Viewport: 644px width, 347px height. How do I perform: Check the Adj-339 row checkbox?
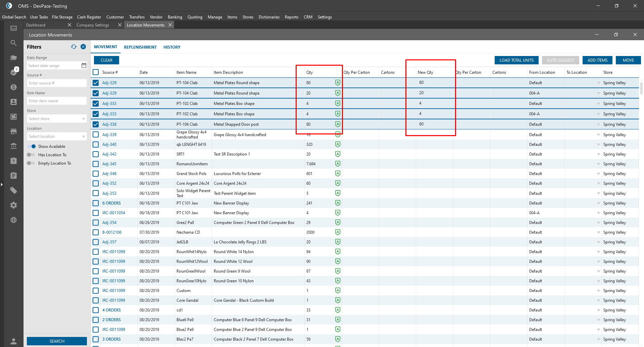(x=96, y=135)
